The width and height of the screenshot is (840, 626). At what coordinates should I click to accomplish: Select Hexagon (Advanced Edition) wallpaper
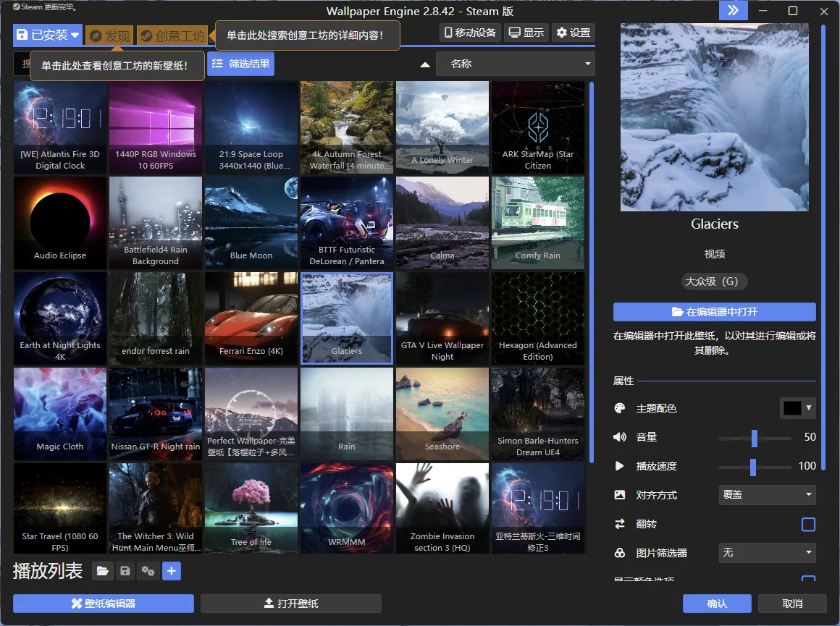click(538, 318)
